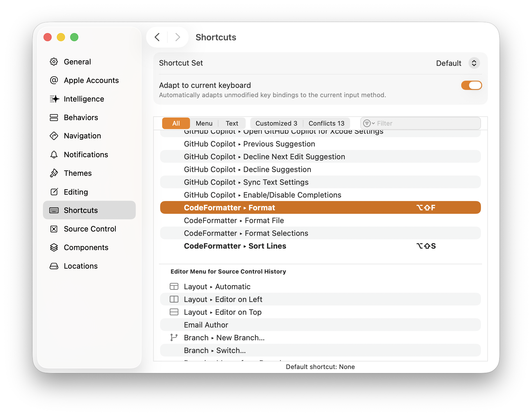
Task: Select the Intelligence sparkle icon
Action: click(54, 99)
